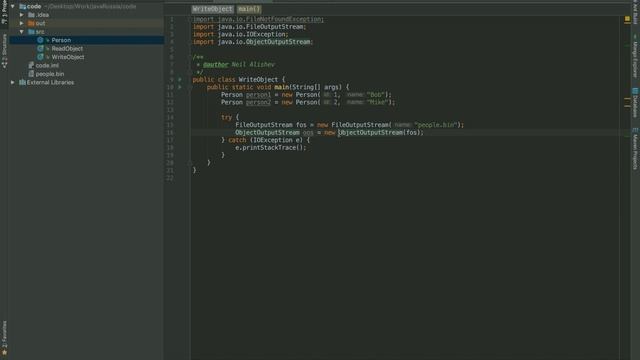Click the WriteObject breadcrumb

click(x=212, y=9)
